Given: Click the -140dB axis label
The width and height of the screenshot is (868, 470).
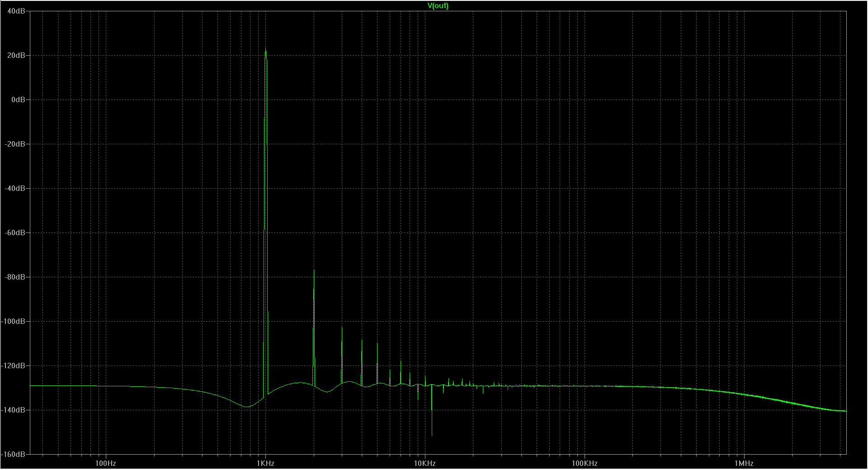Looking at the screenshot, I should pyautogui.click(x=14, y=410).
